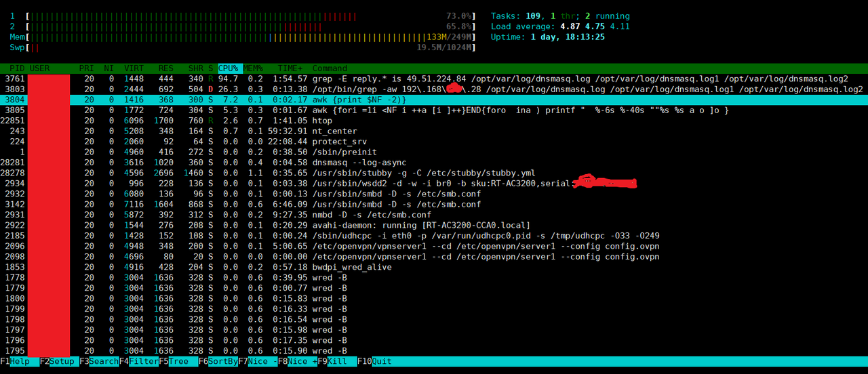Click the highlighted CPU% column header

tap(230, 68)
